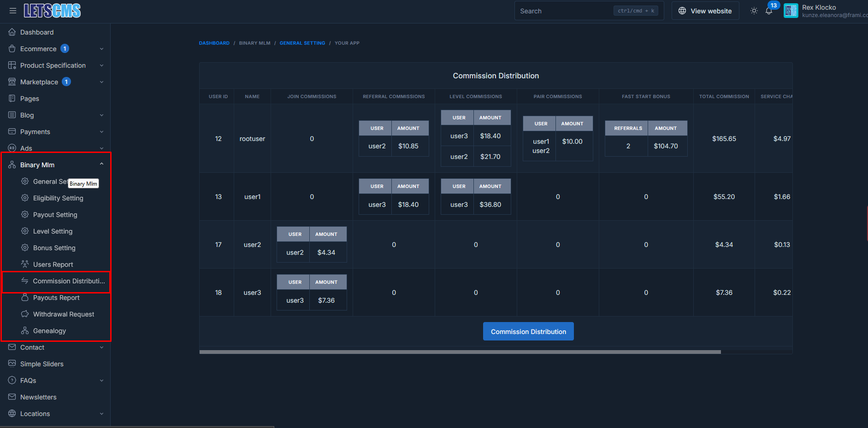Viewport: 868px width, 428px height.
Task: Open the Withdrawal Request icon
Action: coord(25,314)
